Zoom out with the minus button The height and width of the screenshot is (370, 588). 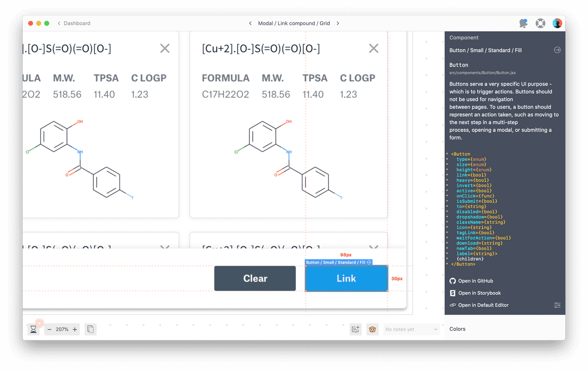(50, 330)
